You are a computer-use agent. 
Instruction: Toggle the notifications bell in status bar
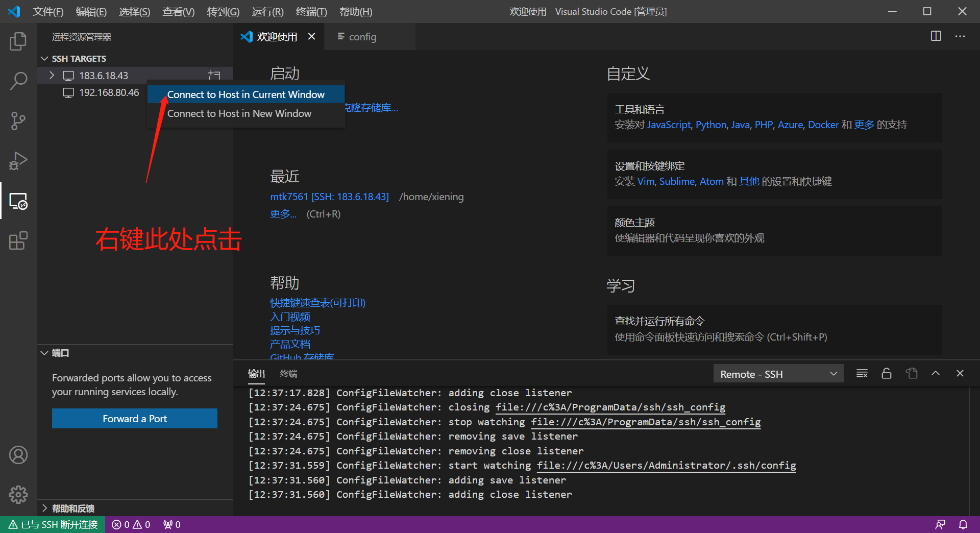pos(963,524)
